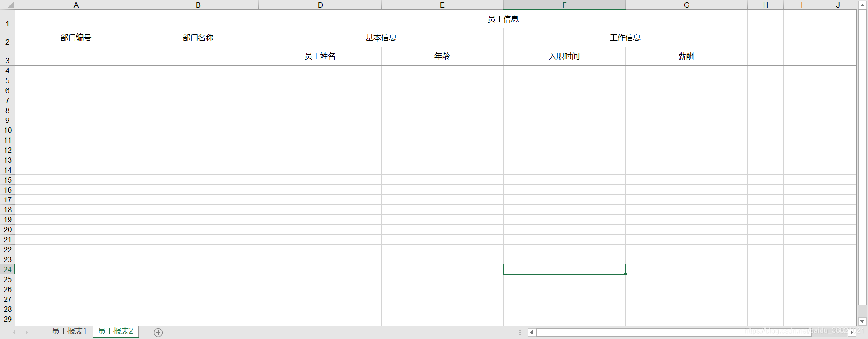Viewport: 868px width, 339px height.
Task: Click vertical scrollbar up arrow
Action: click(x=862, y=5)
